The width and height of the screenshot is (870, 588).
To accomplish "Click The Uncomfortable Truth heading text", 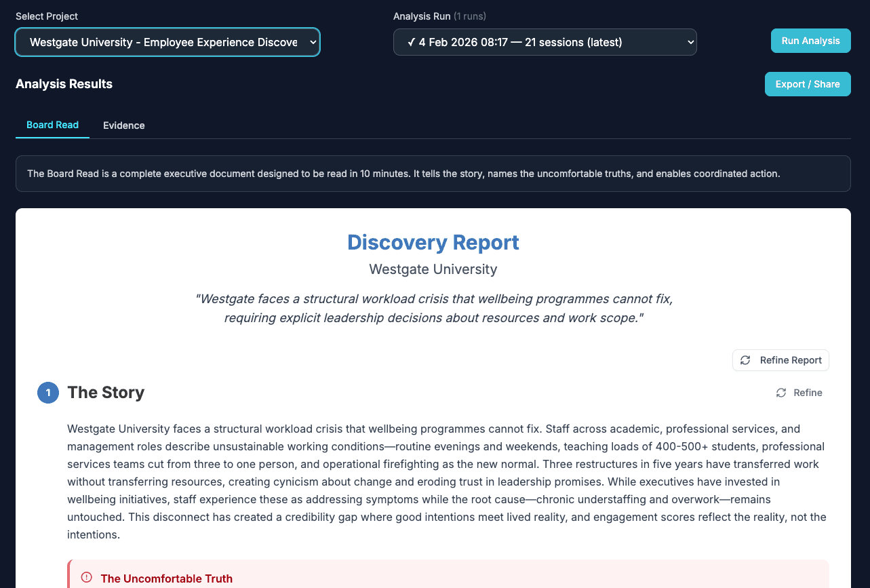I will click(166, 579).
